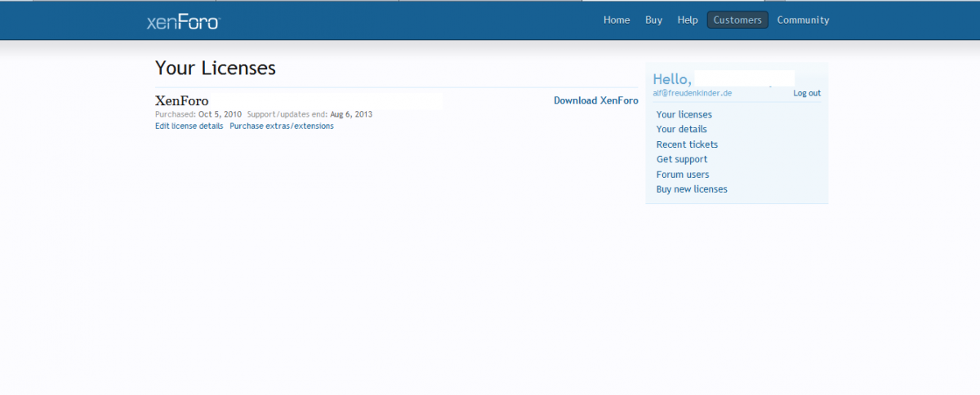View Recent tickets in sidebar
The image size is (980, 395).
tap(688, 144)
